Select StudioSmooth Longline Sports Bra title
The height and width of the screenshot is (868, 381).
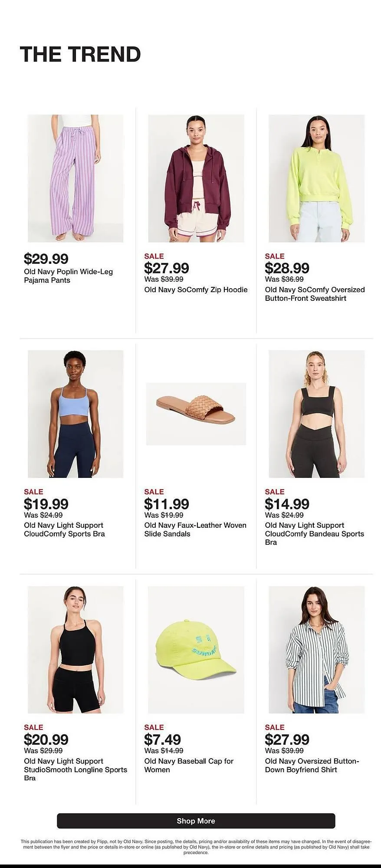point(76,769)
